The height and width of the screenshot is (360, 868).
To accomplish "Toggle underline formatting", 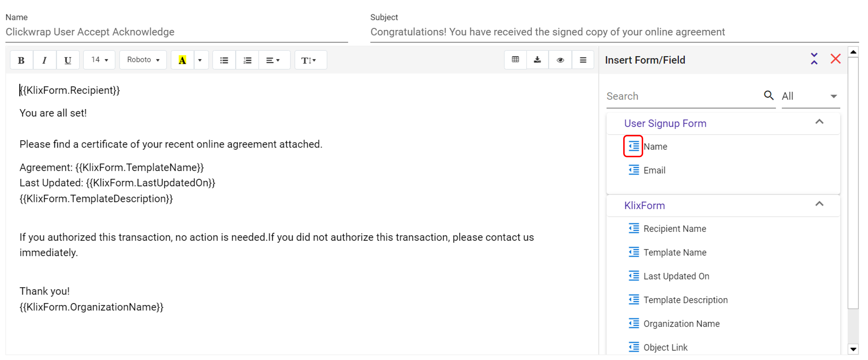I will point(67,60).
